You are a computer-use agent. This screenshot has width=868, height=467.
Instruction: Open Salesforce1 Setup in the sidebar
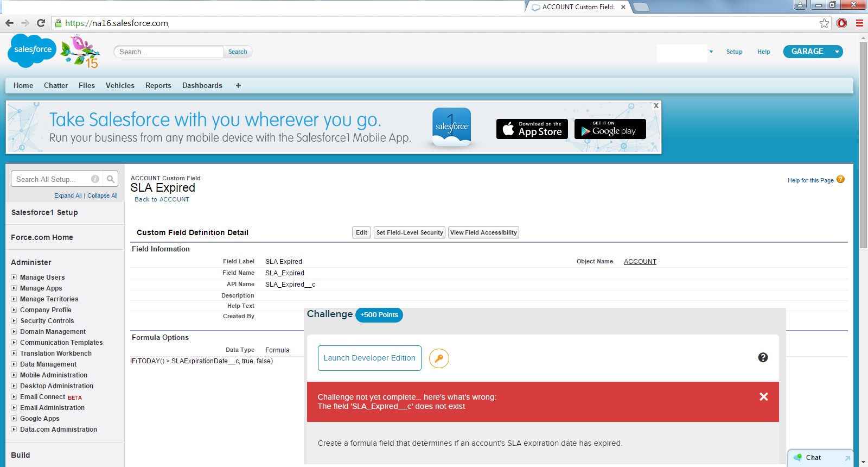coord(44,212)
